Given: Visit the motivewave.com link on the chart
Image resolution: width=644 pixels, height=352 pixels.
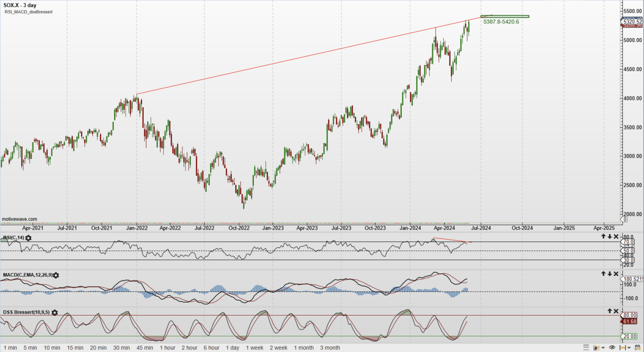Looking at the screenshot, I should click(19, 219).
